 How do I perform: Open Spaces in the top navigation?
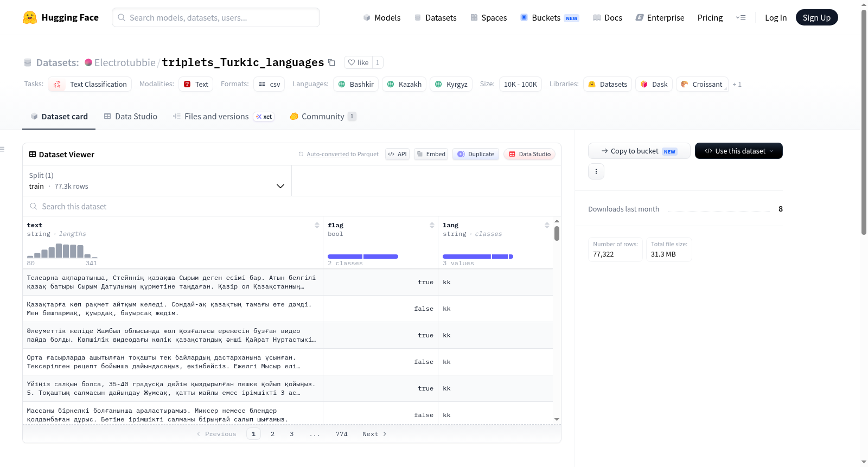pos(489,17)
